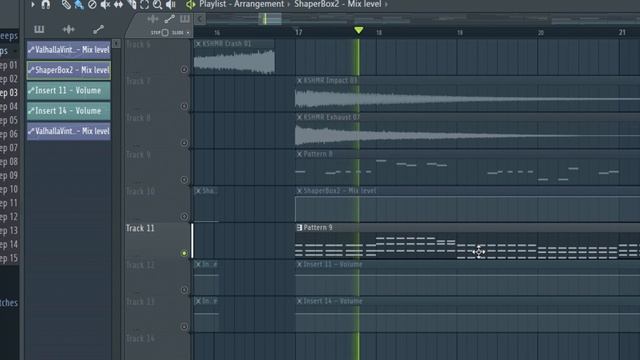
Task: Select the KSHMR Crash 01 waveform clip
Action: (234, 62)
